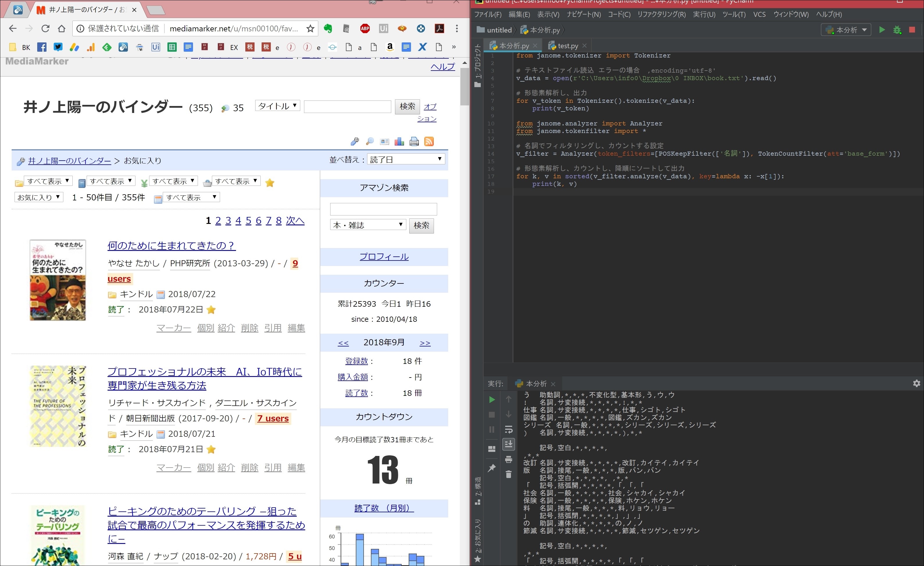The height and width of the screenshot is (566, 924).
Task: Click the untitled project breadcrumb
Action: tap(494, 30)
